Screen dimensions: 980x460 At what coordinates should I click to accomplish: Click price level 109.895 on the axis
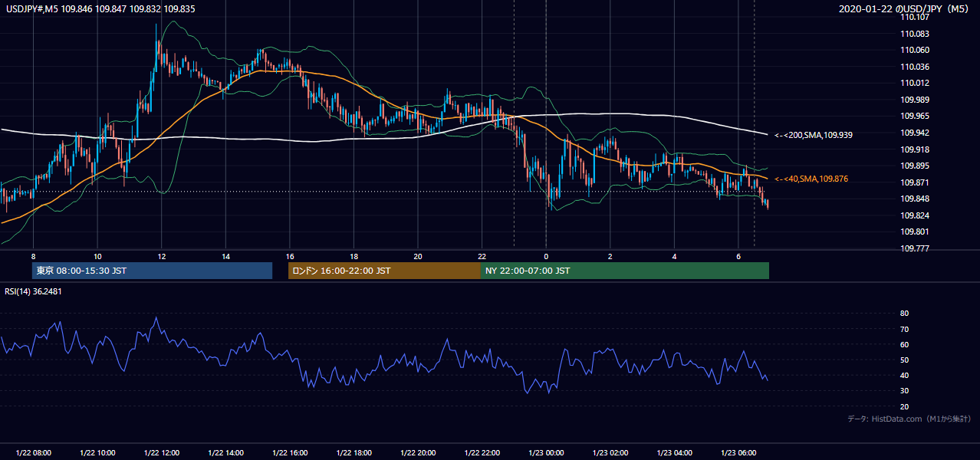[x=914, y=166]
